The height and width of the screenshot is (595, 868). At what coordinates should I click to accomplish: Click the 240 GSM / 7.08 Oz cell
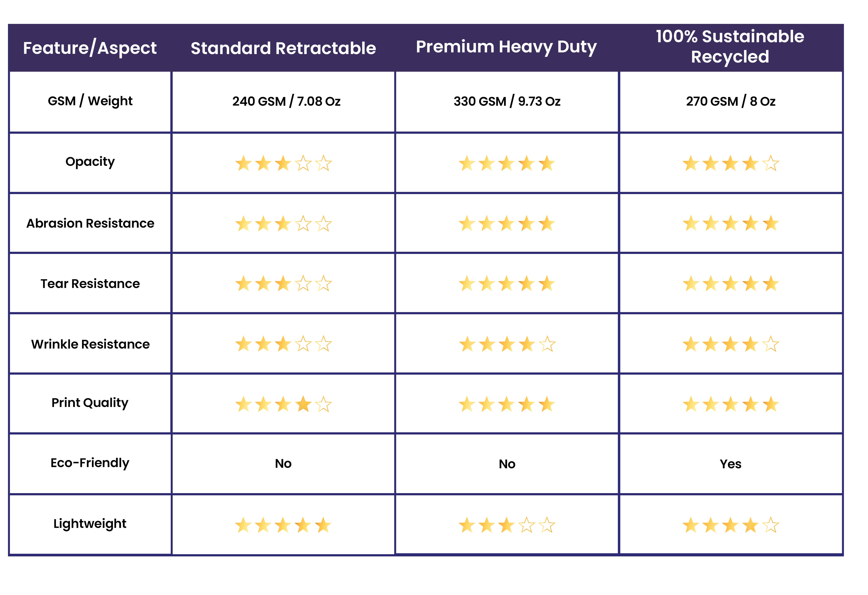[x=286, y=101]
